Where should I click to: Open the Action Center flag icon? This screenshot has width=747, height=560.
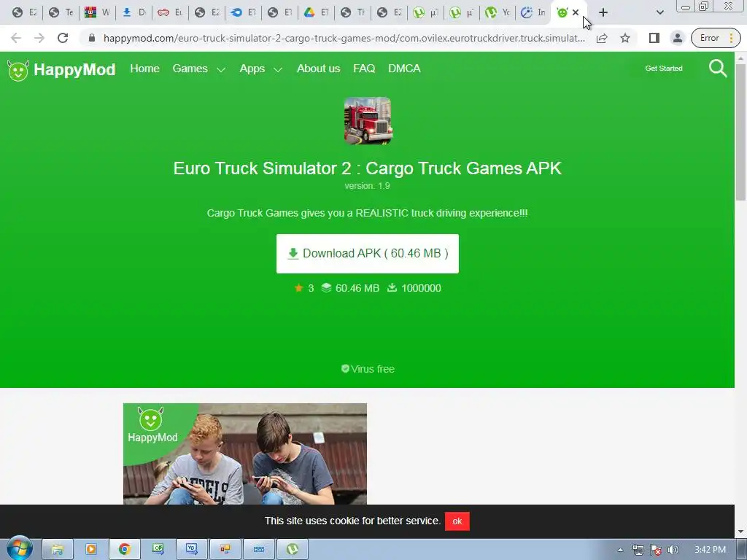pyautogui.click(x=656, y=550)
